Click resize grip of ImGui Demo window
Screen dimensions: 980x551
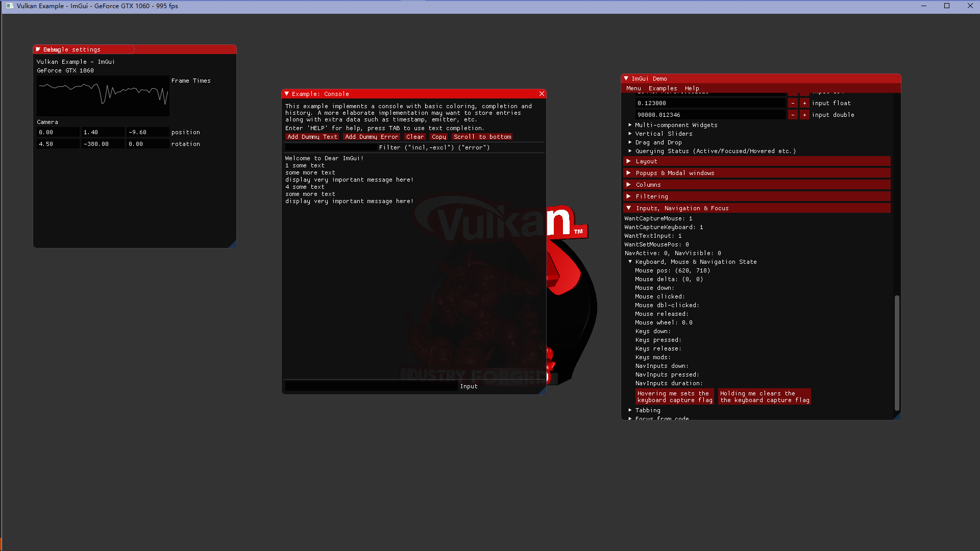pos(897,416)
